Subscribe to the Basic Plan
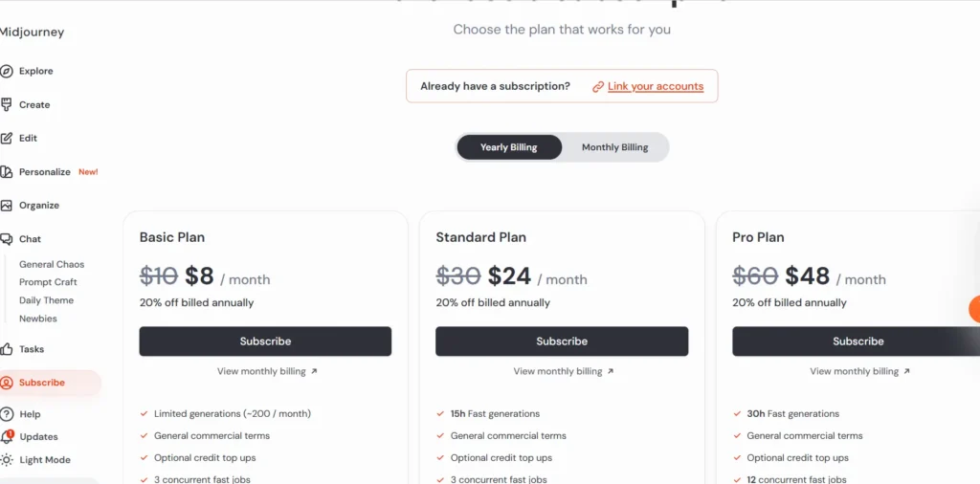Screen dimensions: 980x484 pyautogui.click(x=266, y=341)
